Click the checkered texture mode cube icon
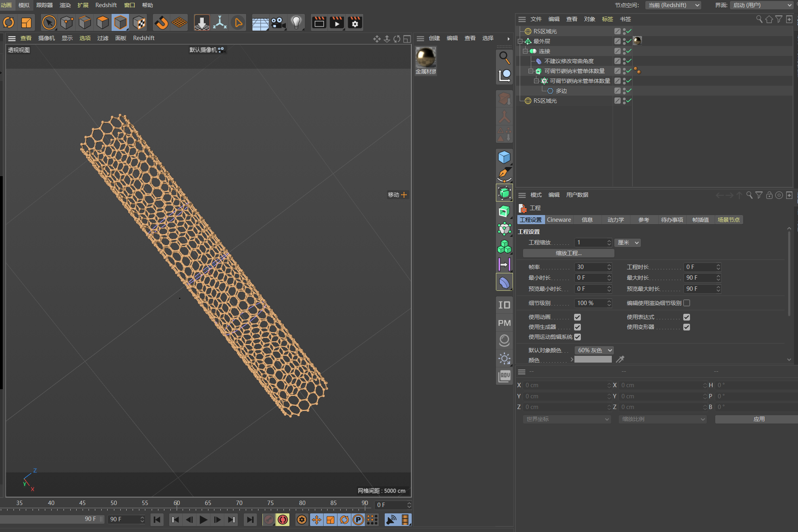 (139, 23)
